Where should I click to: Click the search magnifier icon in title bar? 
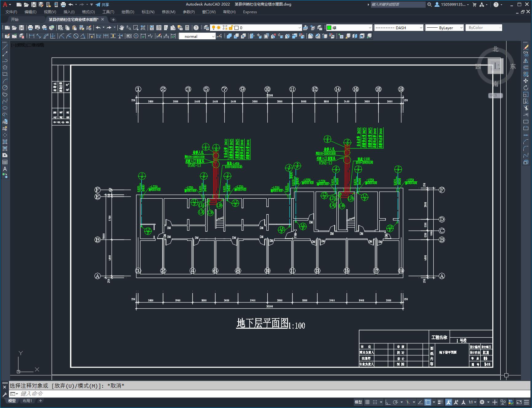tap(429, 4)
